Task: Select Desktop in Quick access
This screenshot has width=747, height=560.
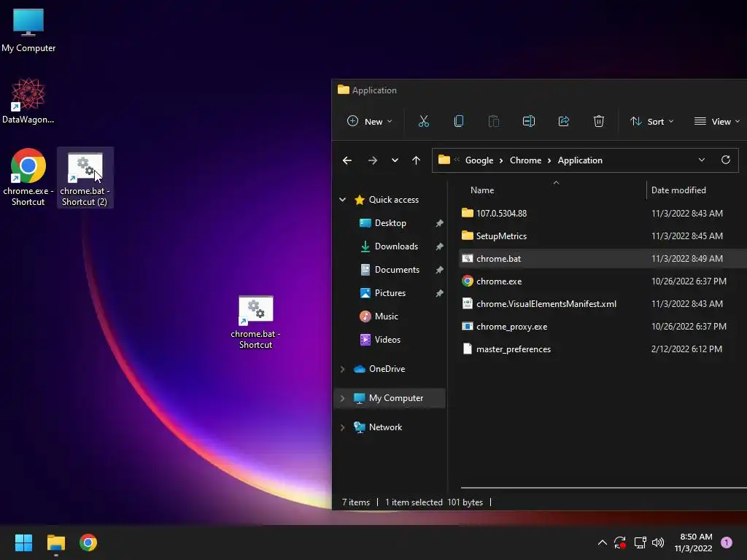Action: pyautogui.click(x=390, y=223)
